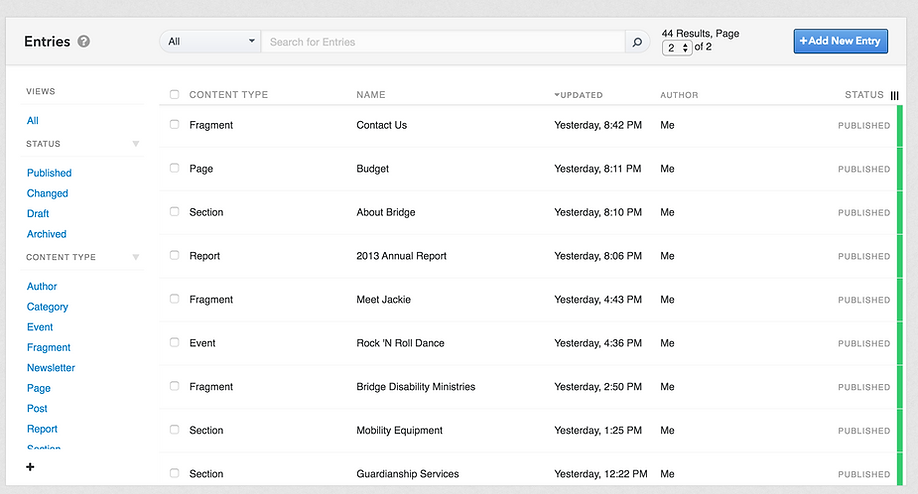Open the column settings bars icon
The width and height of the screenshot is (918, 494).
point(895,95)
